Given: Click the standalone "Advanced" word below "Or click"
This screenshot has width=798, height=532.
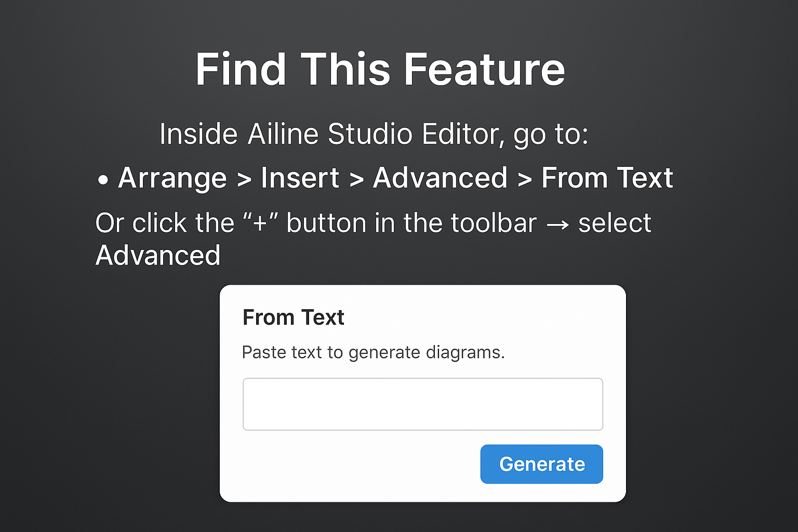Looking at the screenshot, I should [158, 256].
